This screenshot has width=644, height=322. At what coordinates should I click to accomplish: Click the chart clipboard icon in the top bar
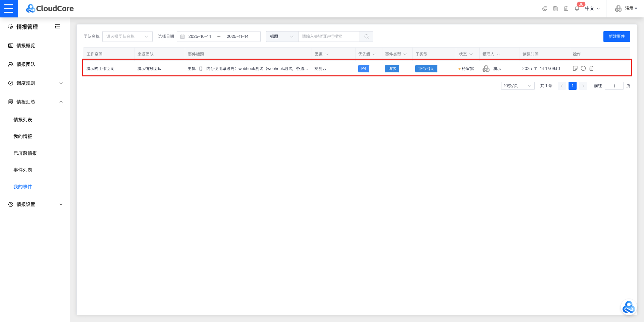click(x=566, y=9)
